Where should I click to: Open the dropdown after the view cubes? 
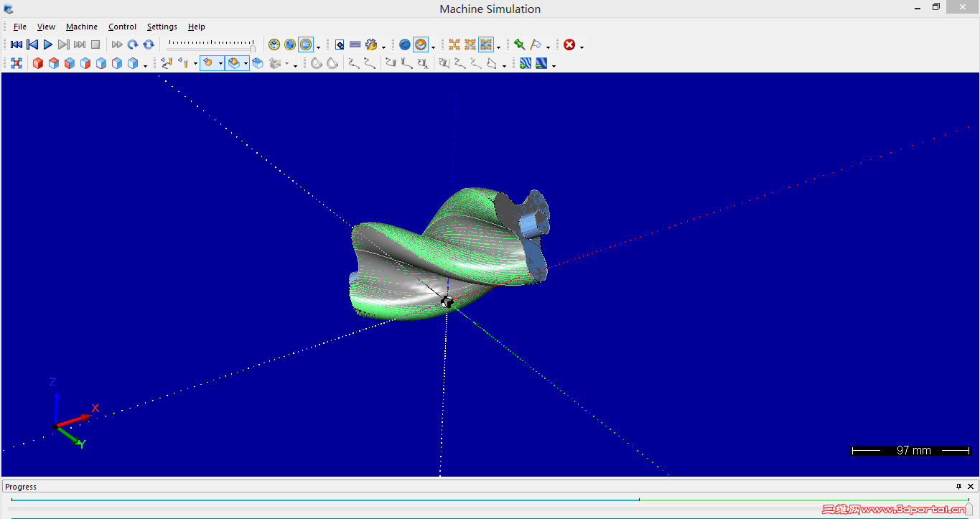[145, 65]
